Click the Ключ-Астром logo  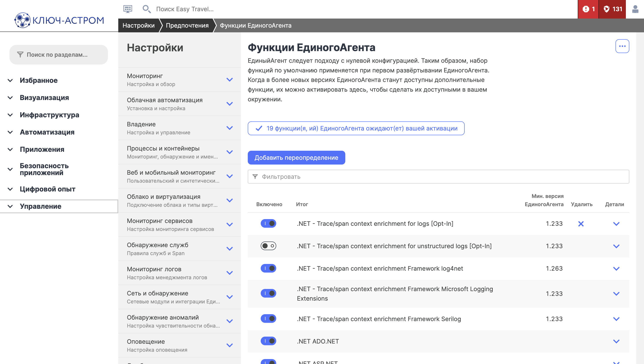coord(59,20)
